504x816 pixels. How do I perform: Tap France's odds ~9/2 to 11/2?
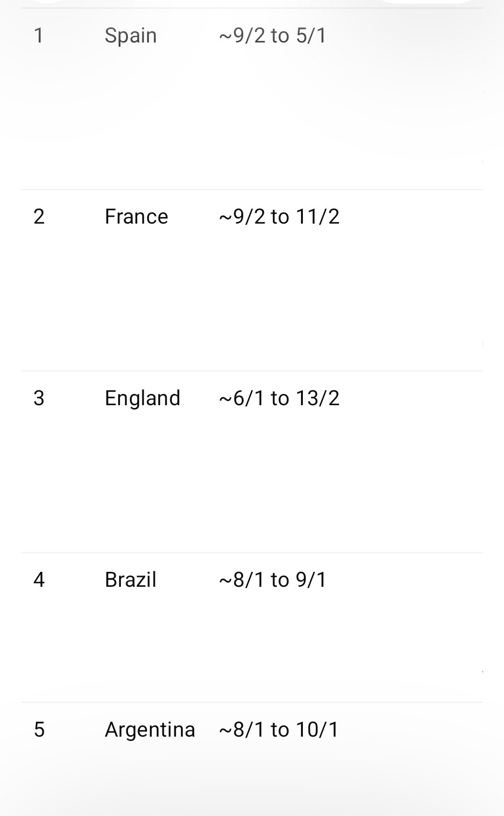click(x=279, y=217)
